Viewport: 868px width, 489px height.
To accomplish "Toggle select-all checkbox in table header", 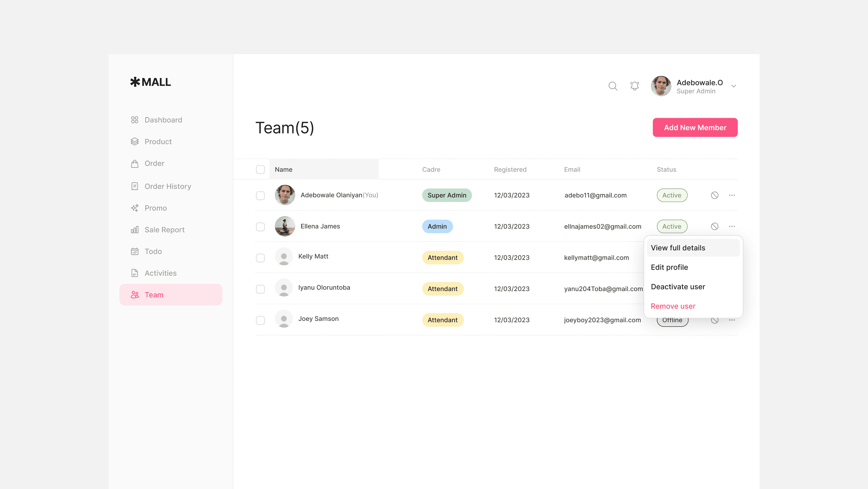I will (260, 169).
